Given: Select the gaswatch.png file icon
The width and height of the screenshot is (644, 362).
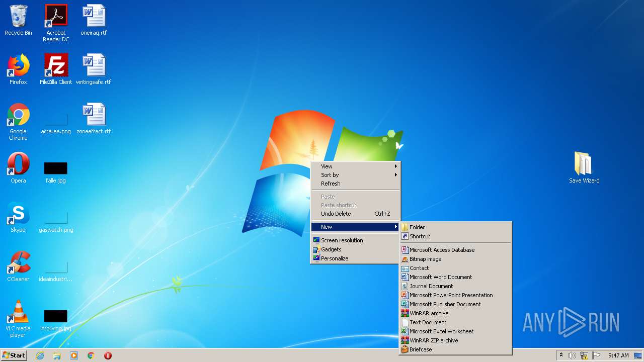Looking at the screenshot, I should [56, 221].
